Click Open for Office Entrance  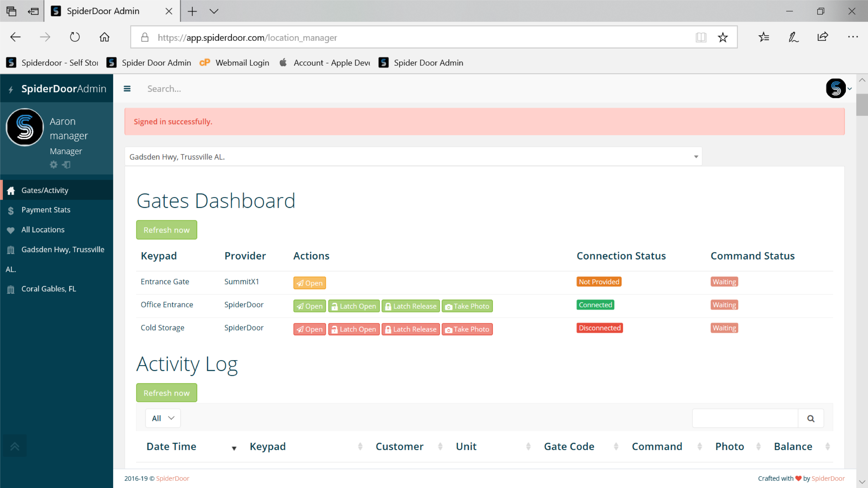(x=310, y=306)
